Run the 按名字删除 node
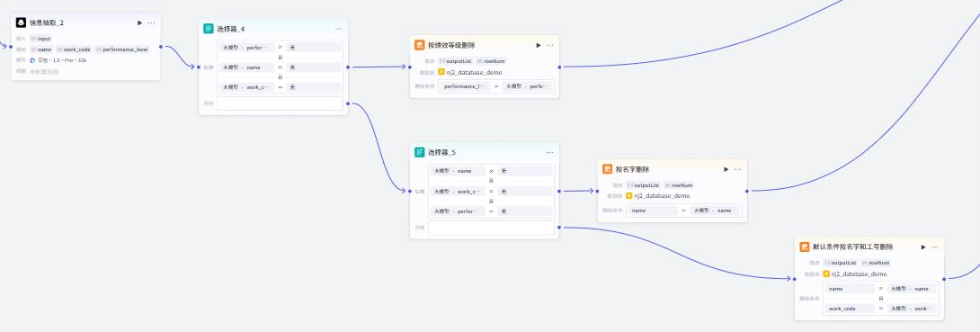Screen dimensions: 980x332 (x=726, y=169)
